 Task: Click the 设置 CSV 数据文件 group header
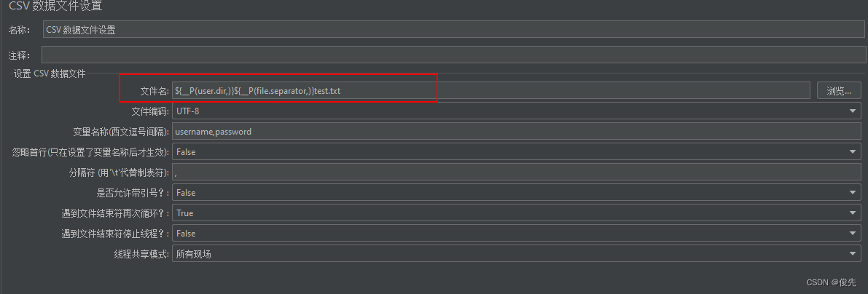50,73
